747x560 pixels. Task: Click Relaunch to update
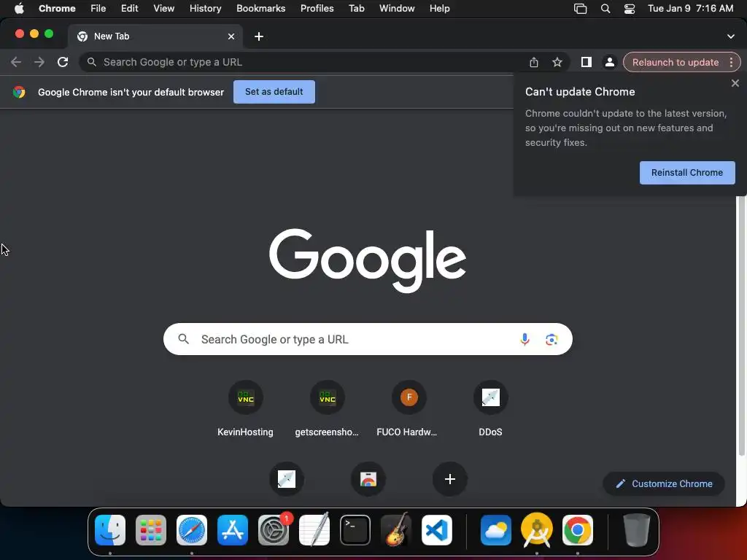675,62
